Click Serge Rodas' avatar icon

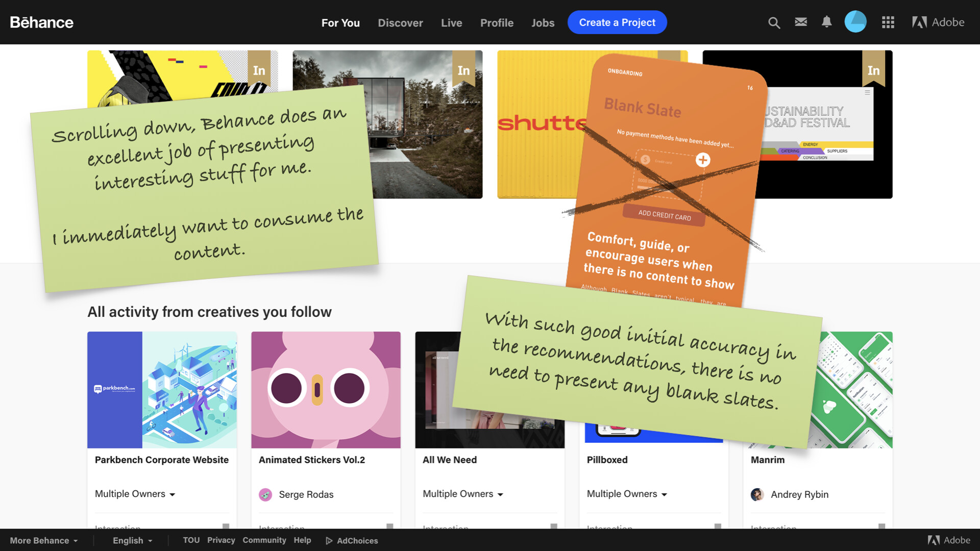click(265, 494)
